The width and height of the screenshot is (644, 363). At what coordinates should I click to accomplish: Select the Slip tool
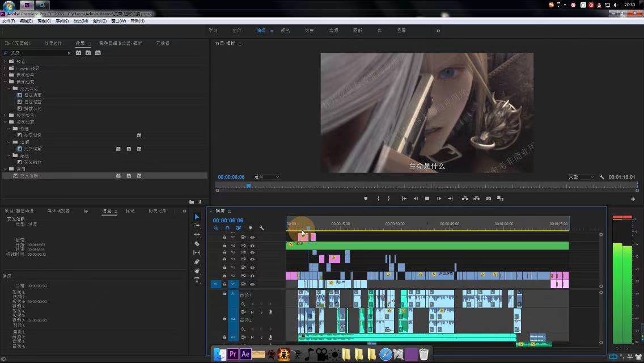(197, 252)
